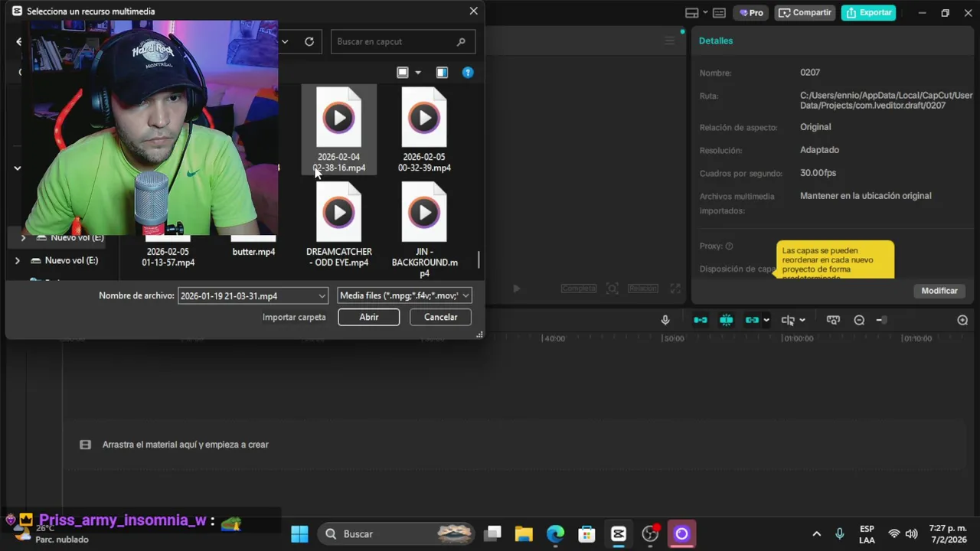Open fullscreen preview icon
The height and width of the screenshot is (551, 980).
675,289
